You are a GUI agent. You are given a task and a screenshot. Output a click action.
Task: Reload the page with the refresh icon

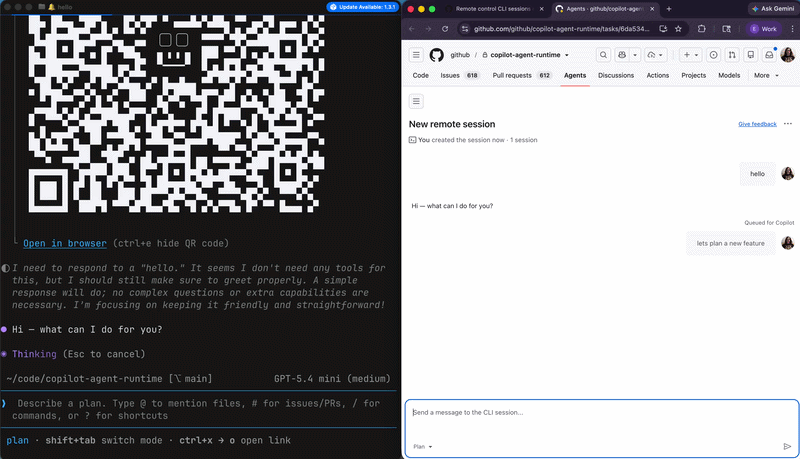click(445, 29)
